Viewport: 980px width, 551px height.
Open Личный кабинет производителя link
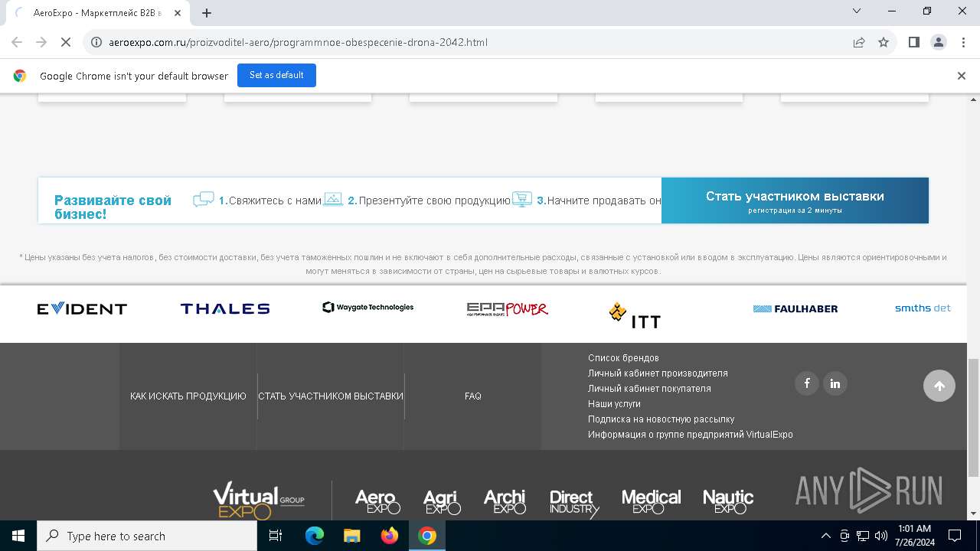point(658,373)
